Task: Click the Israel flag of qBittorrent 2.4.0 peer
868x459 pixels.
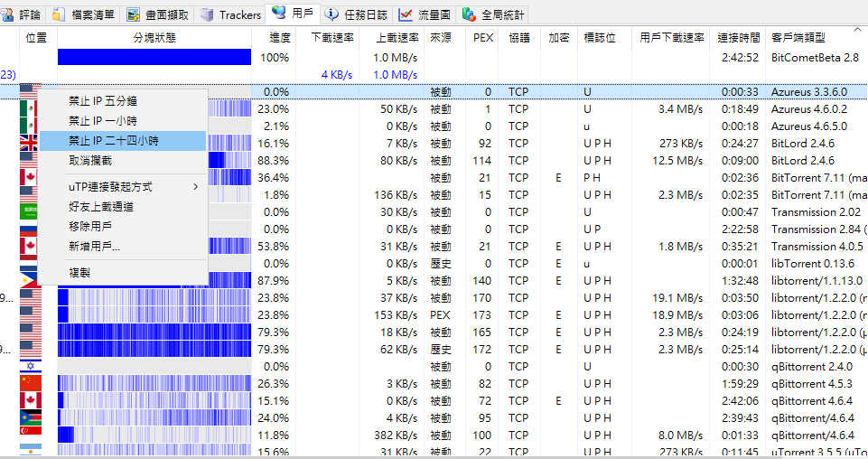Action: pyautogui.click(x=31, y=367)
